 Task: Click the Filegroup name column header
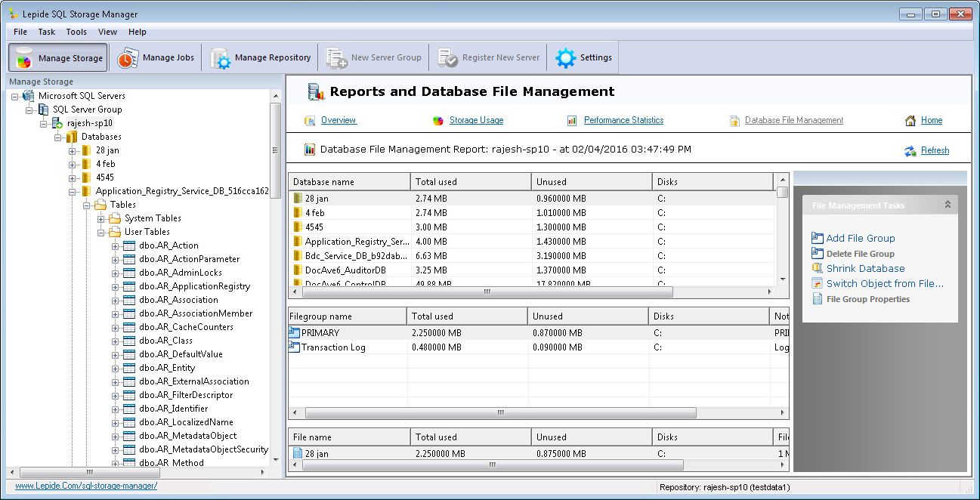348,316
